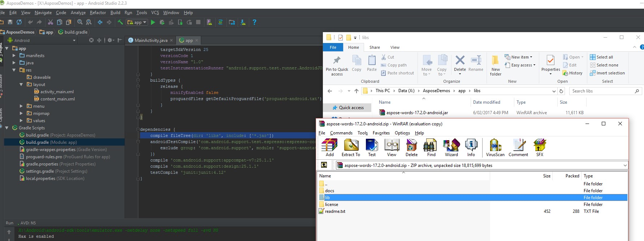644x241 pixels.
Task: Open the Commands menu in WinRAR
Action: (341, 133)
